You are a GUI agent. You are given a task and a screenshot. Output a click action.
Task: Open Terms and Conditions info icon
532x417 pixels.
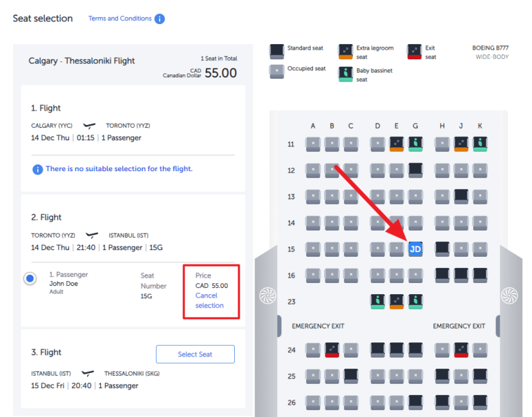pos(160,19)
